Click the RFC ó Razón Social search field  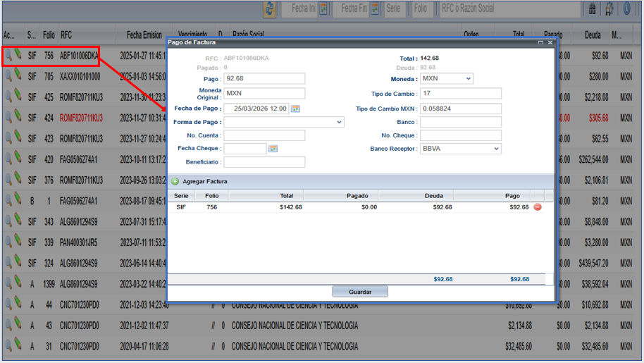pyautogui.click(x=510, y=8)
